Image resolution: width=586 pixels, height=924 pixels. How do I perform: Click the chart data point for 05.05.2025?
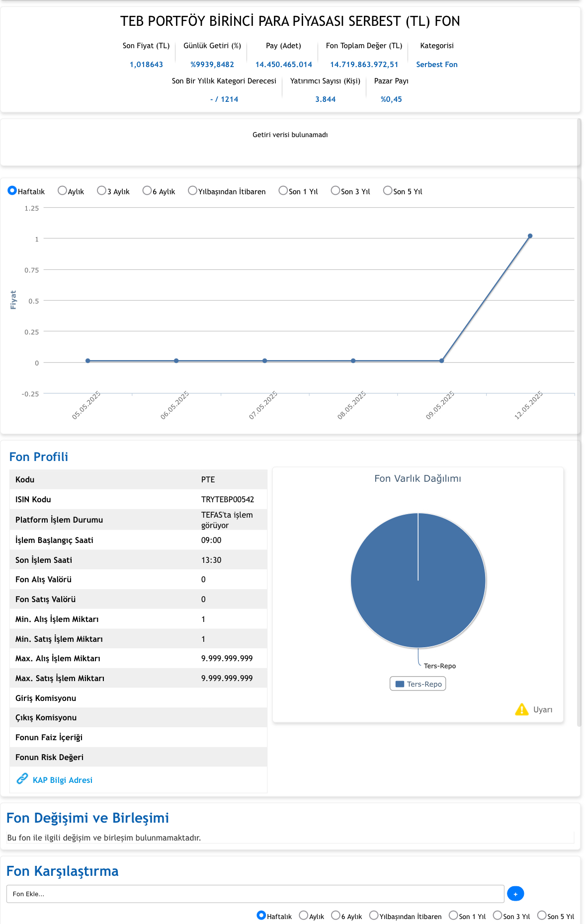tap(88, 361)
